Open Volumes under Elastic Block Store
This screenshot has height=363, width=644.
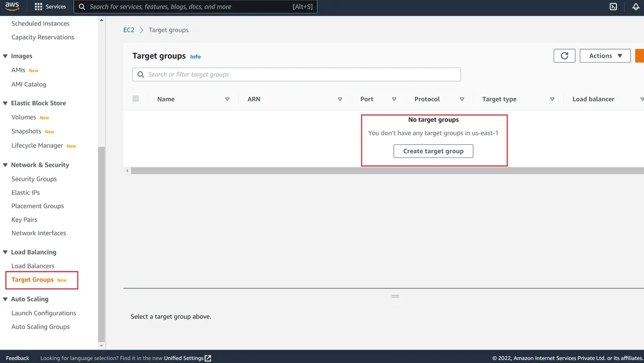[x=24, y=117]
